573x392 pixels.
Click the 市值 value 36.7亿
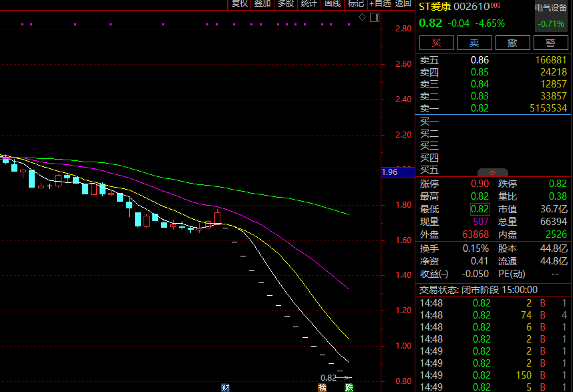point(554,209)
